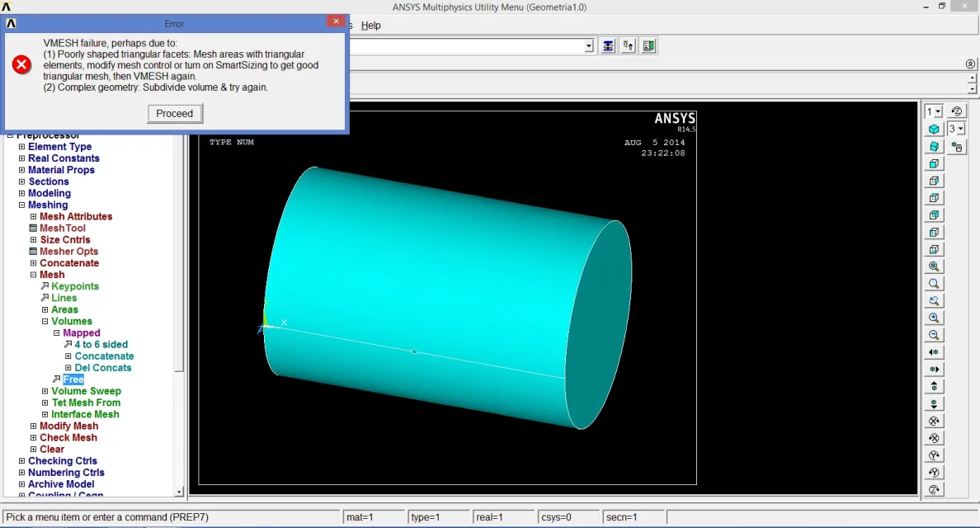Click the Zoom Back icon
This screenshot has height=528, width=980.
(934, 300)
